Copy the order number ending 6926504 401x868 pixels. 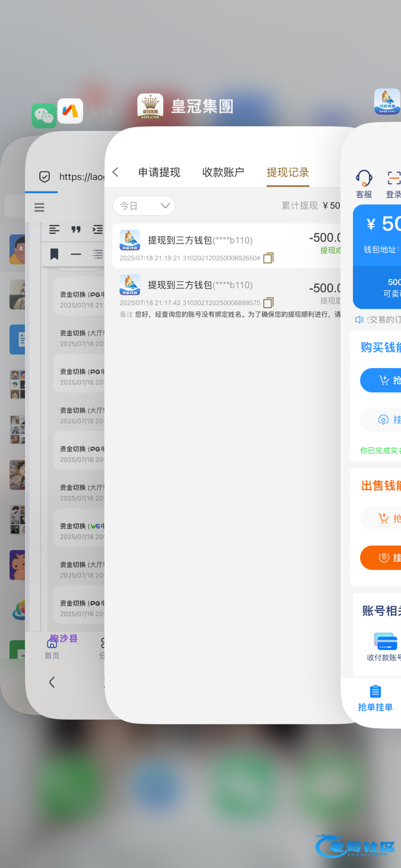coord(268,258)
